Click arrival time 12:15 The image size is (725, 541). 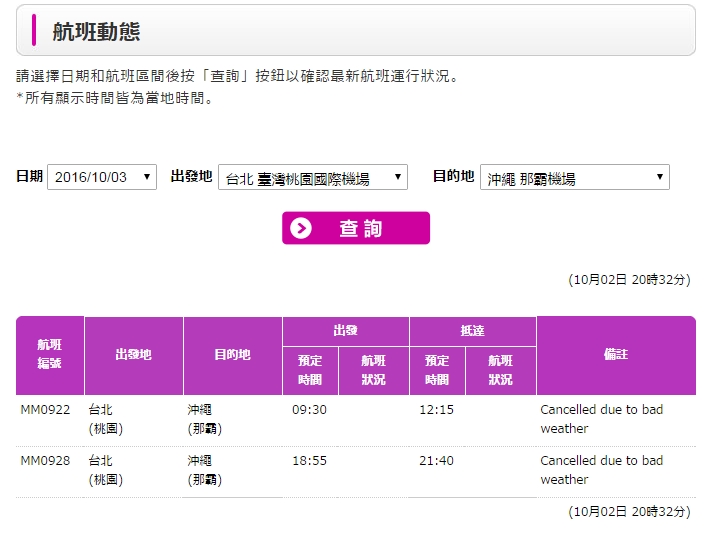436,410
